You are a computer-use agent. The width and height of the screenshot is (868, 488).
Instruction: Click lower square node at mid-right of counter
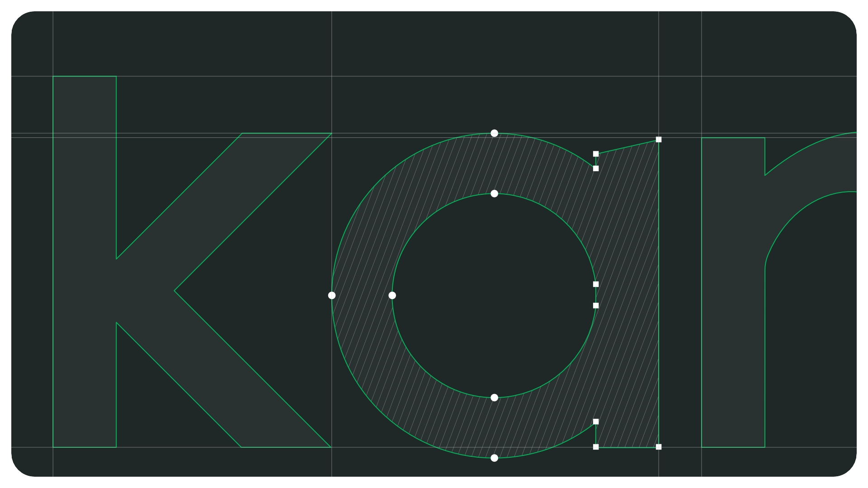pos(596,305)
